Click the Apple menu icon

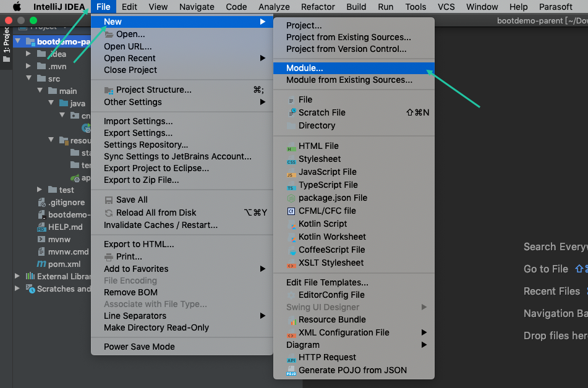click(x=17, y=7)
